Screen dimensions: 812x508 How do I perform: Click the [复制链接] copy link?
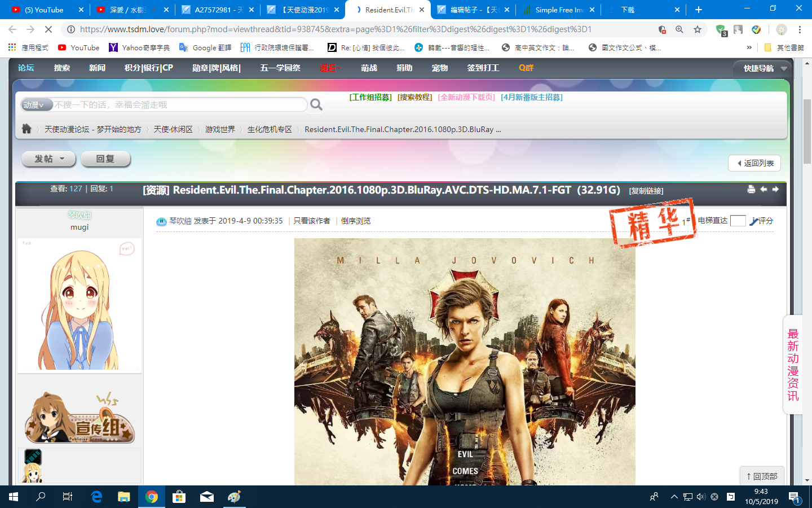646,191
